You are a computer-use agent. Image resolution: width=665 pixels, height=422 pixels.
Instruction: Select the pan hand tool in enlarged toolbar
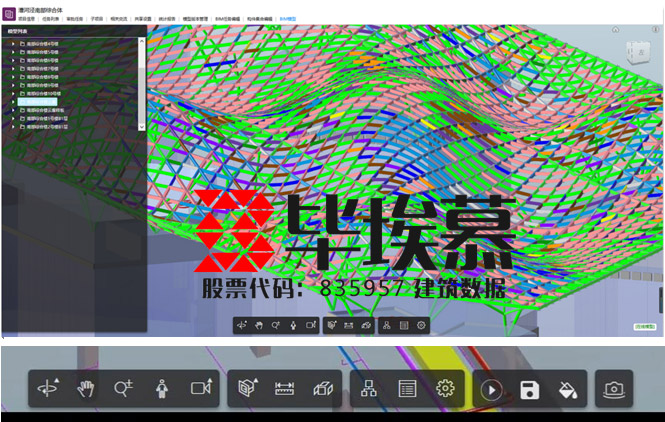86,388
